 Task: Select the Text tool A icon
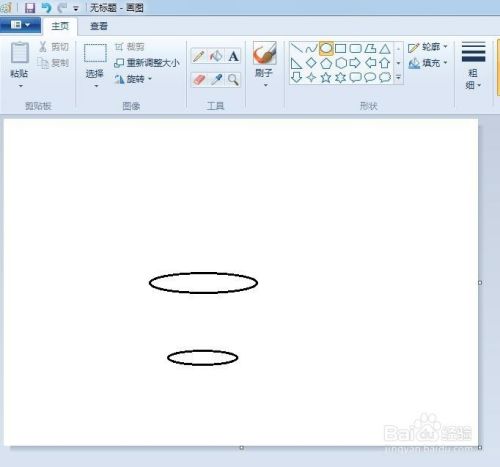[233, 56]
